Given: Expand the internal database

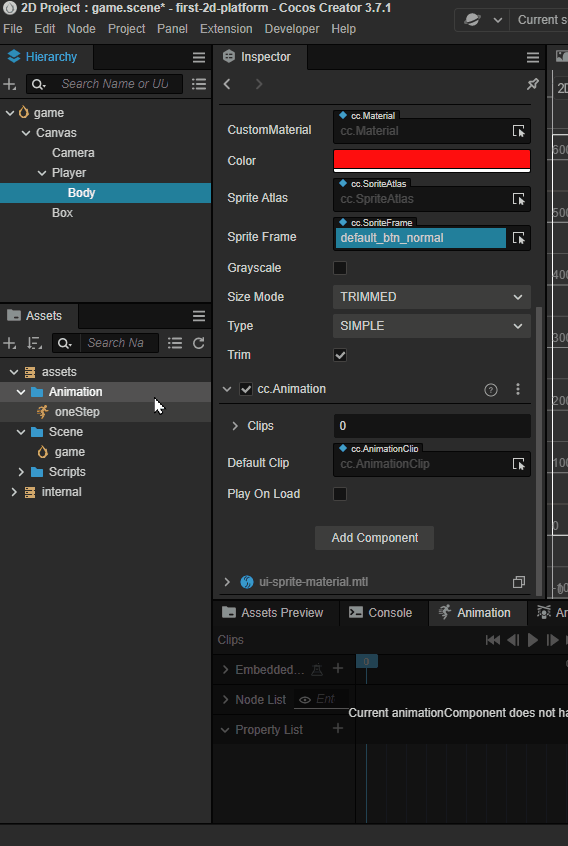Looking at the screenshot, I should coord(14,492).
